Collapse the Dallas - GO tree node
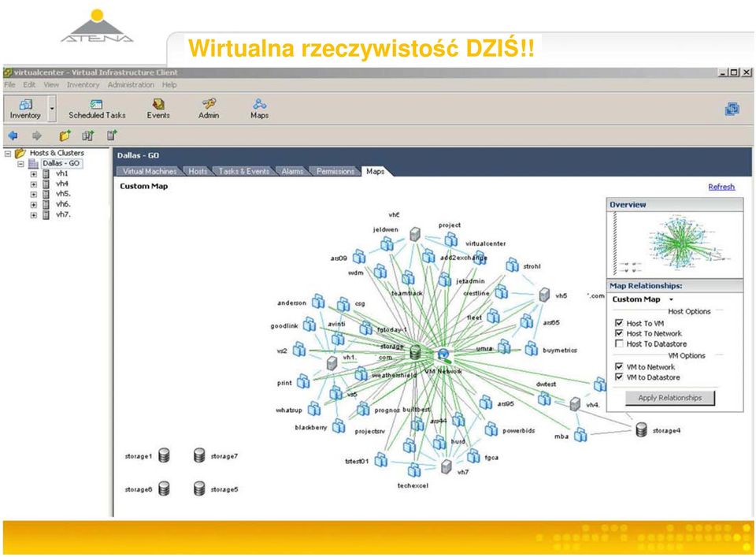The width and height of the screenshot is (756, 557). coord(20,164)
